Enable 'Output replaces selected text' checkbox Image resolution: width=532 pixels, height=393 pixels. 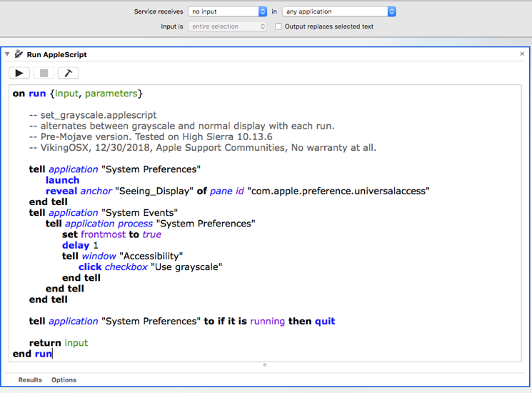coord(278,26)
